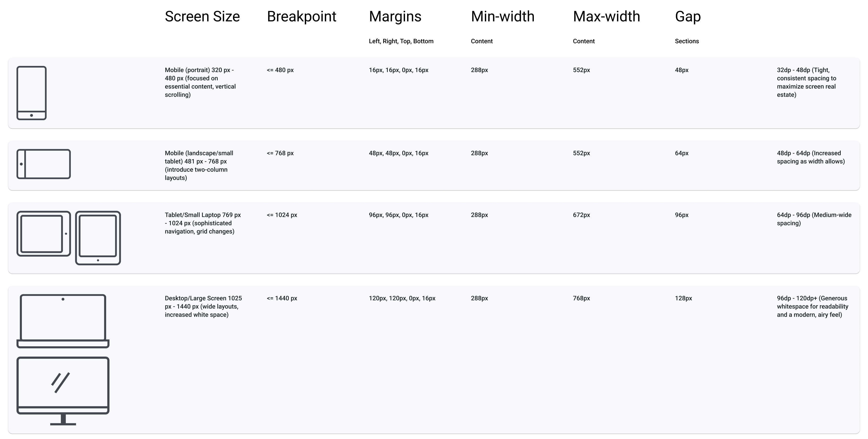
Task: Click the portrait mobile phone icon
Action: point(32,93)
